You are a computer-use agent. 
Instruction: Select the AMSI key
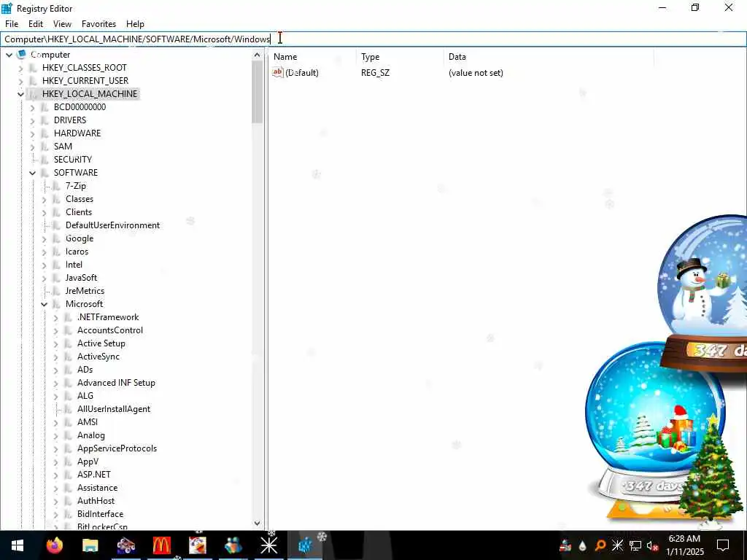[x=88, y=422]
